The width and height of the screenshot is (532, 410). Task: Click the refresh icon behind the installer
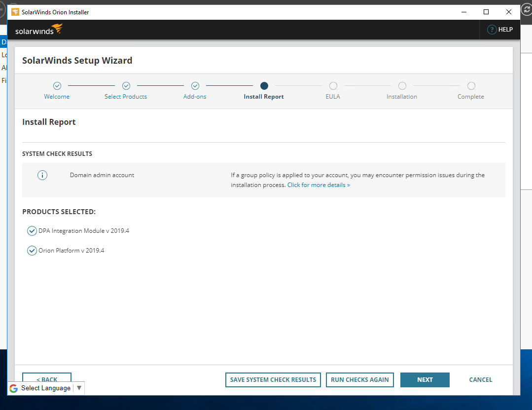[527, 9]
